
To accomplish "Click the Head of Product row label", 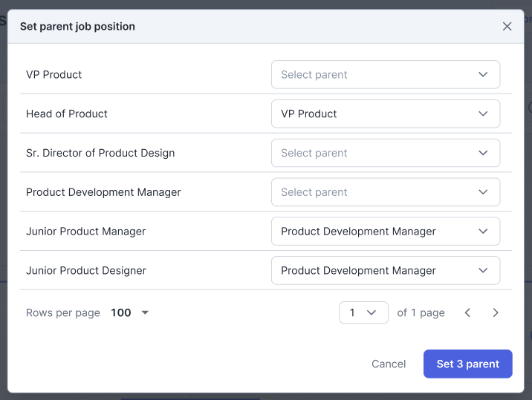I will coord(67,114).
